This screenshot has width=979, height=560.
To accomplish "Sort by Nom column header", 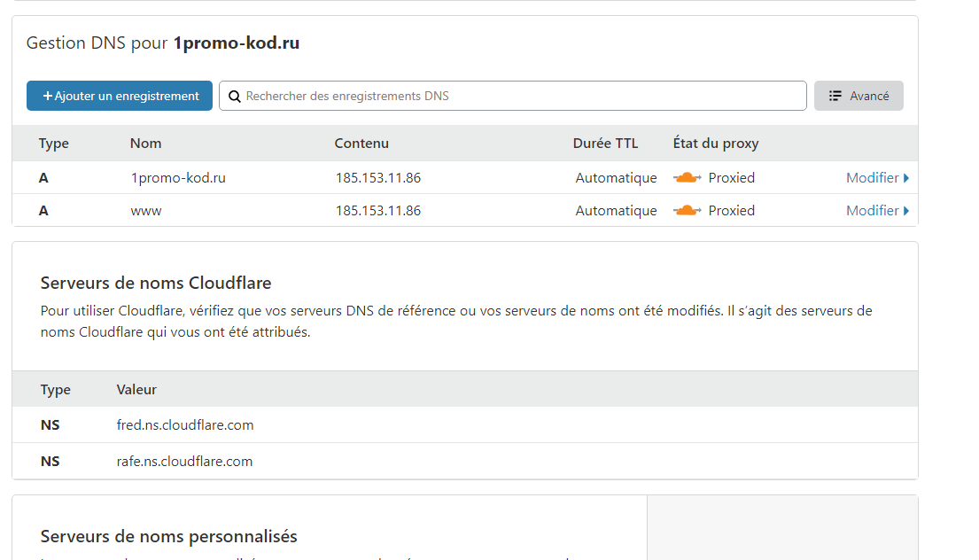I will coord(145,144).
